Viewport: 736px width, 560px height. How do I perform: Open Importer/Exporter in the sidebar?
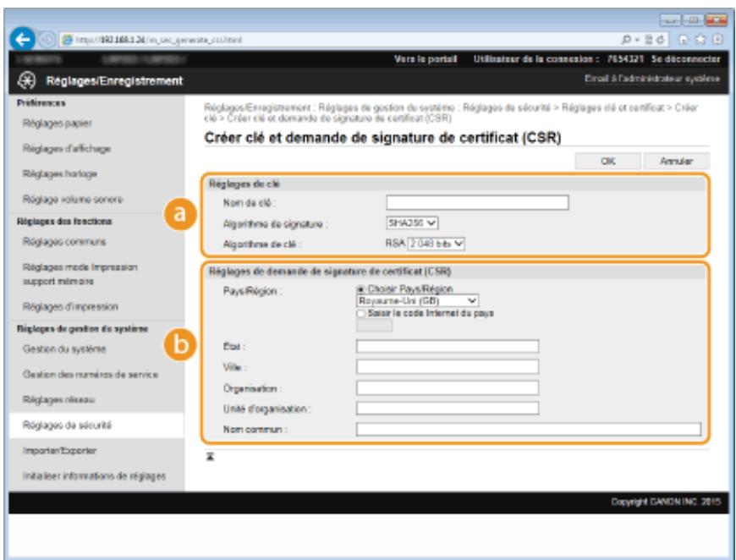point(59,451)
